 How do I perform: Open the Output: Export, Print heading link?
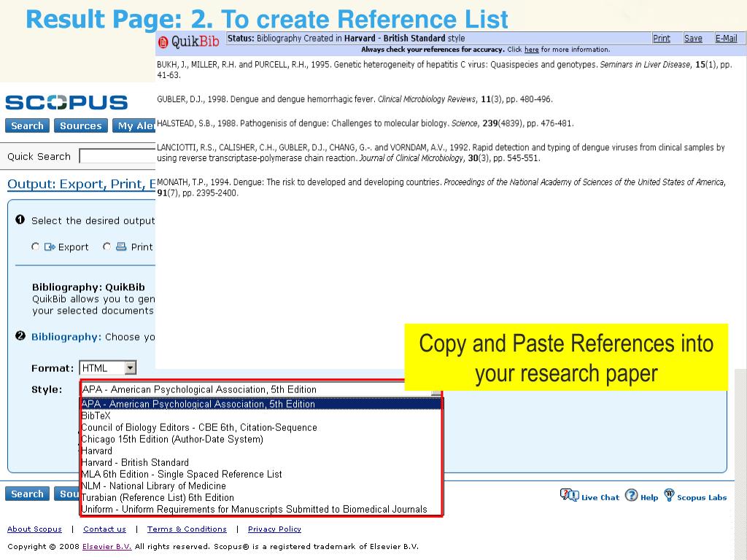[x=82, y=184]
